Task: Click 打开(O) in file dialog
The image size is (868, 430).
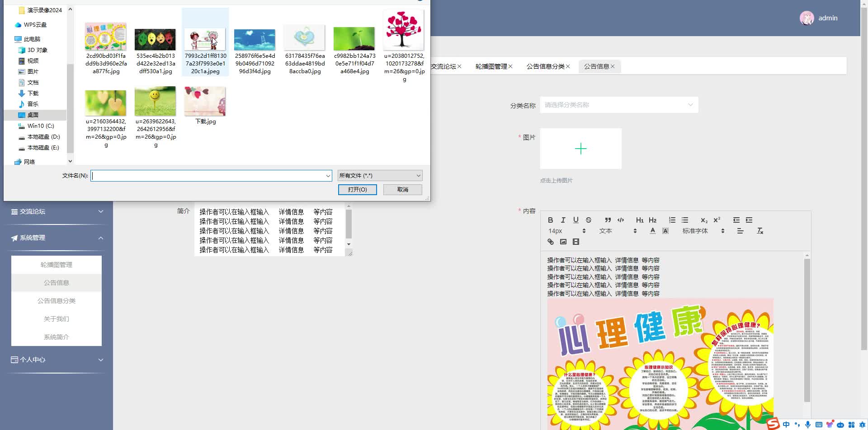Action: [x=357, y=190]
